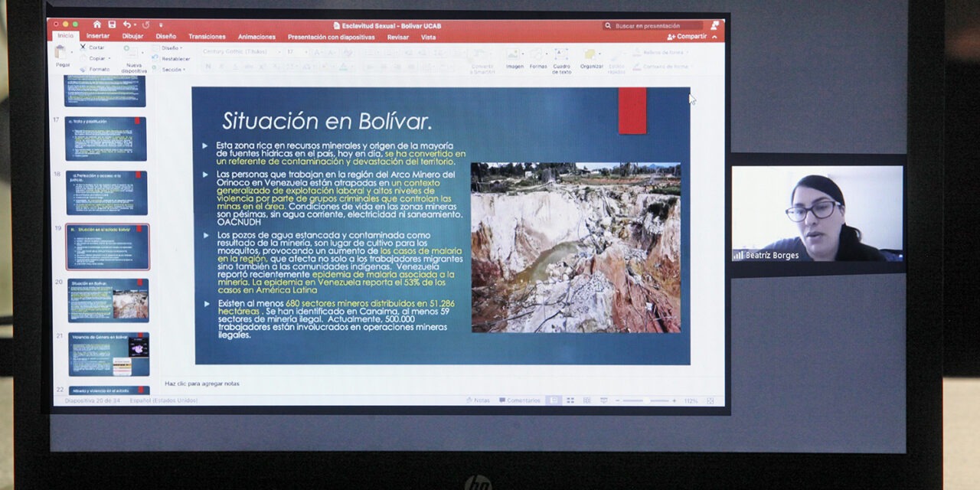
Task: Open Contorno de forma dropdown
Action: (x=665, y=67)
